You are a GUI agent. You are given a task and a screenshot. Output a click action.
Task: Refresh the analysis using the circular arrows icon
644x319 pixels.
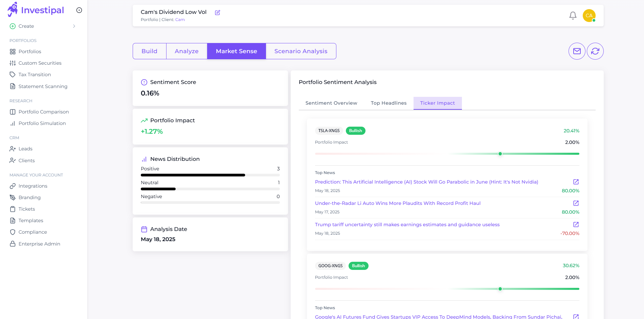[x=595, y=51]
